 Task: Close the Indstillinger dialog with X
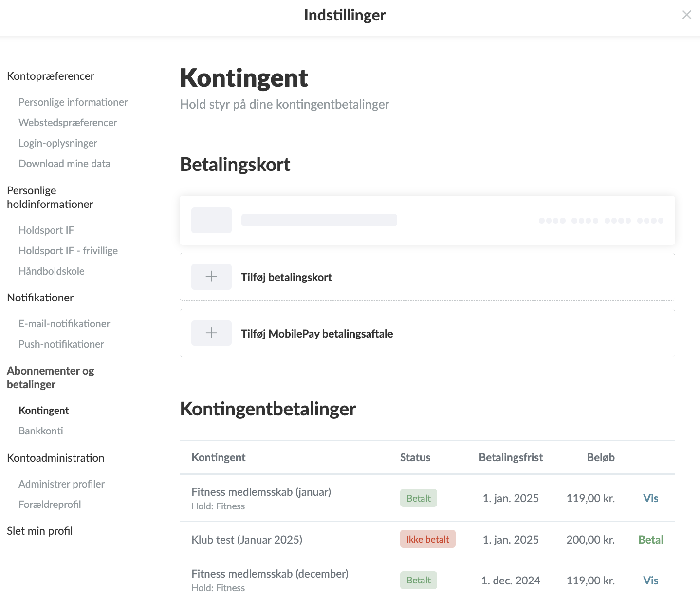[x=686, y=15]
